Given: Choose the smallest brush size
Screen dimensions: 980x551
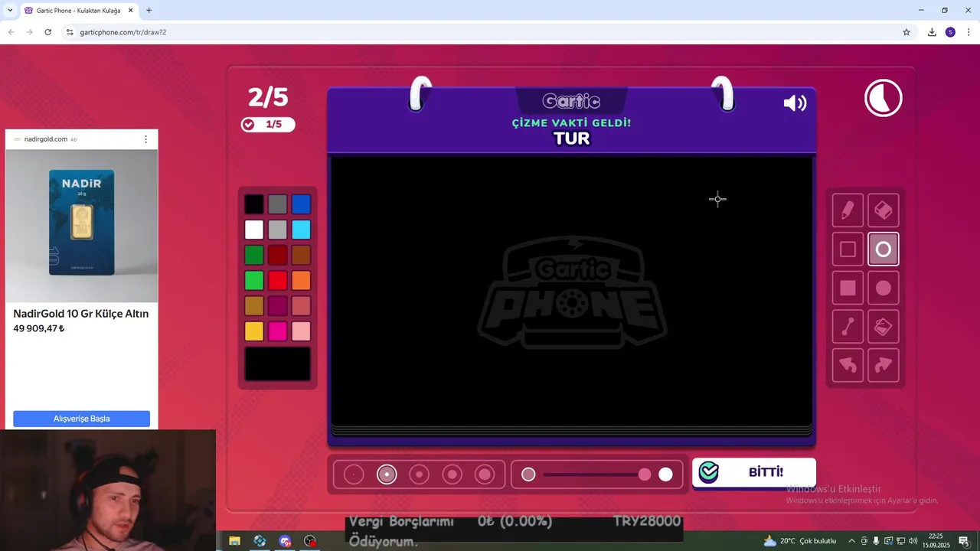Looking at the screenshot, I should (354, 474).
